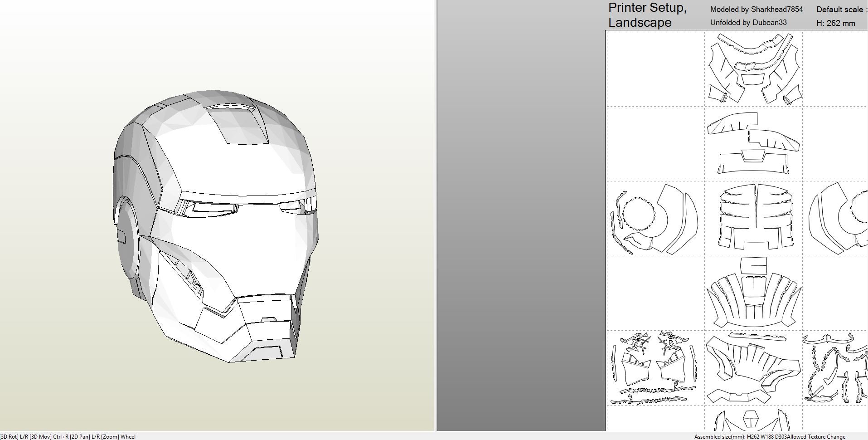Click the "H: 262 mm" value
Viewport: 868px width, 440px height.
pyautogui.click(x=836, y=23)
